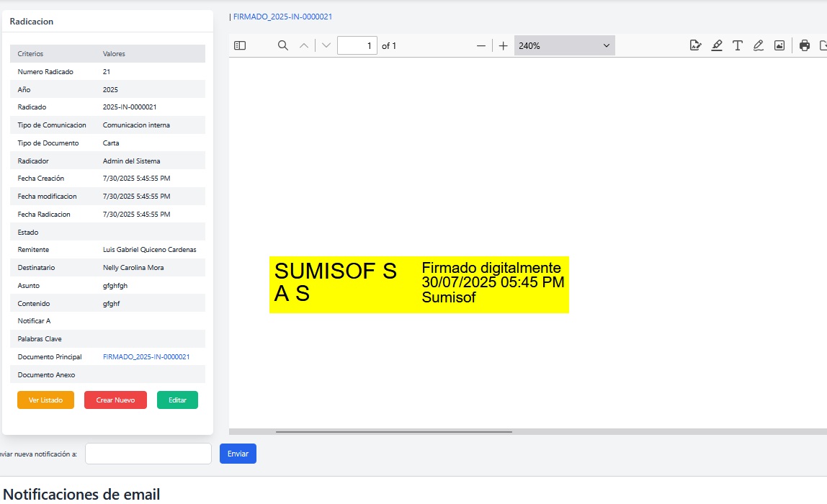Screen dimensions: 827x504
Task: Click the Enviar button
Action: [238, 454]
